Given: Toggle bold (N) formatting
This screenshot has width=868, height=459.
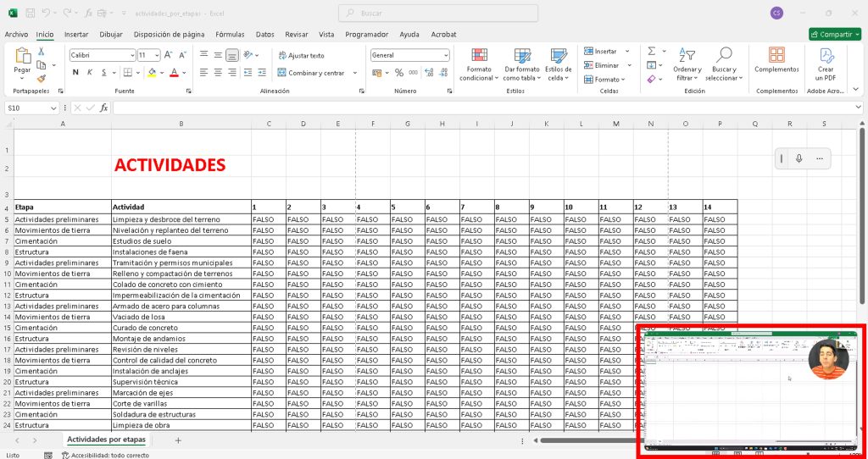Looking at the screenshot, I should pyautogui.click(x=75, y=73).
